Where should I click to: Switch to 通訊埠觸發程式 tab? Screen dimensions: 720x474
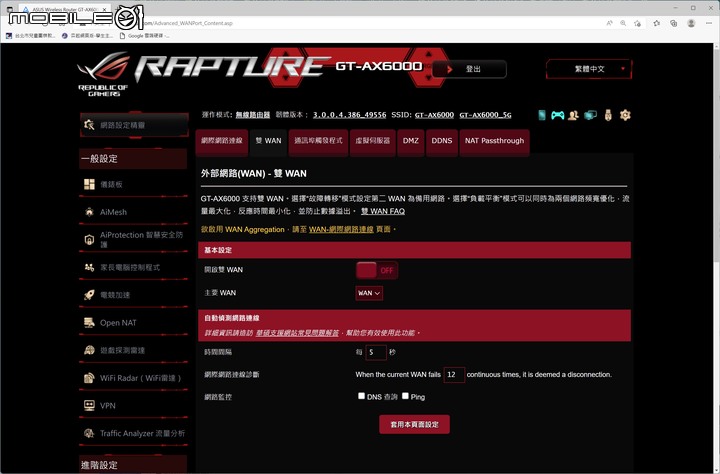coord(318,142)
